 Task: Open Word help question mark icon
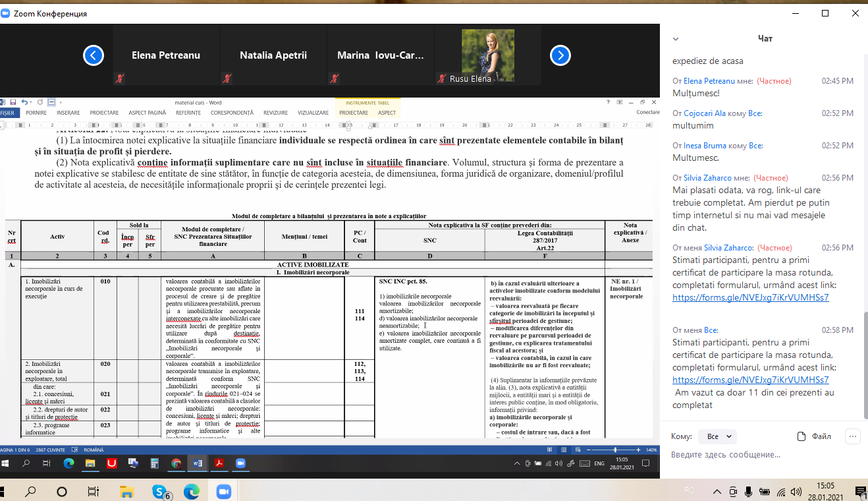pos(609,102)
